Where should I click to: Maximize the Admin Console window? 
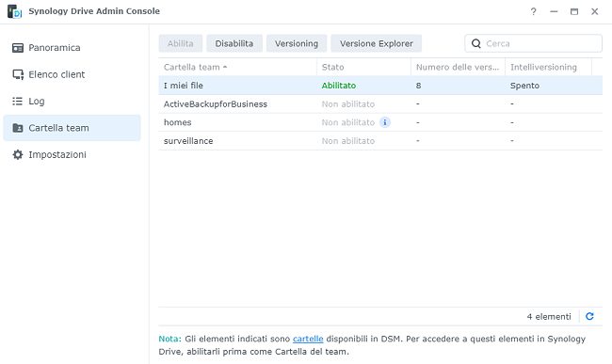(x=574, y=11)
